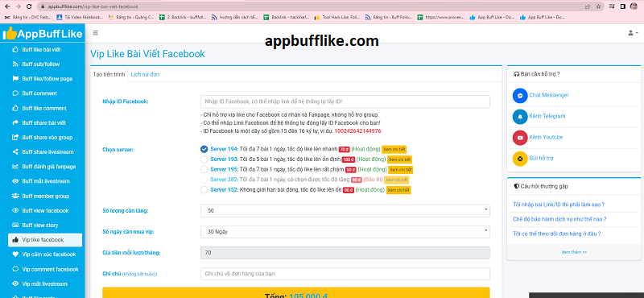644x298 pixels.
Task: Click the AppBuffLike logo
Action: (43, 33)
